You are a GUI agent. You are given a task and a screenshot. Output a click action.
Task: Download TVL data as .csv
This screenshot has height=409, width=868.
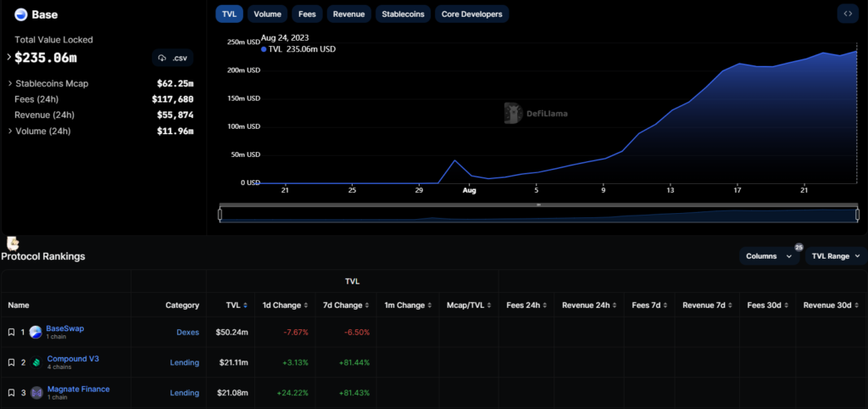click(172, 58)
